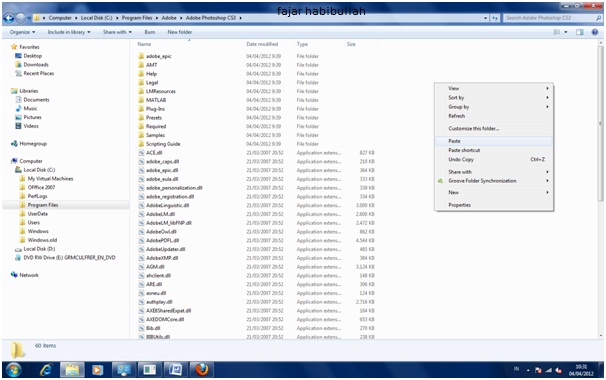This screenshot has width=606, height=380.
Task: Open the Help question mark icon
Action: [595, 32]
